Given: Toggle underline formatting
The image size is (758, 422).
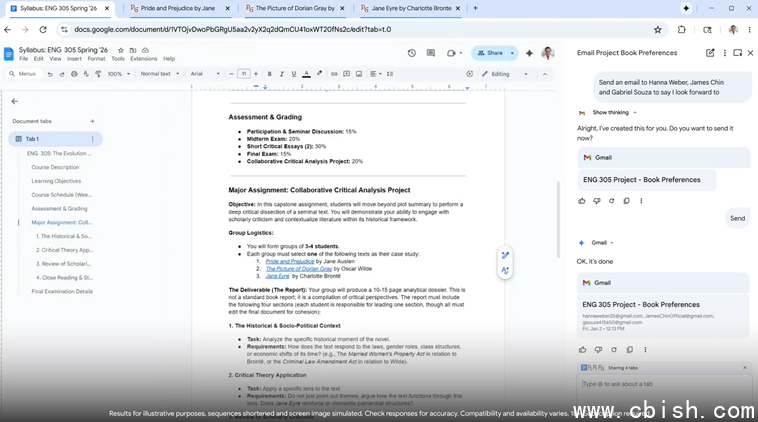Looking at the screenshot, I should 294,74.
